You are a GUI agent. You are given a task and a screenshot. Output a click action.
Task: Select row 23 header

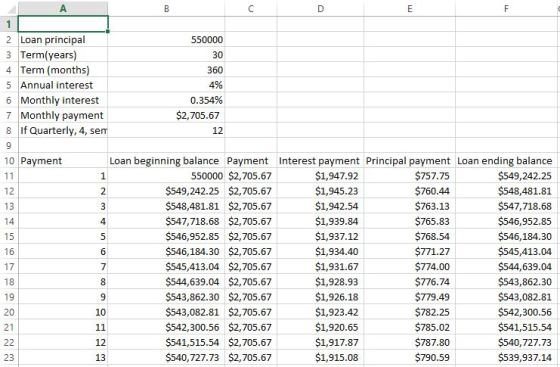point(9,357)
